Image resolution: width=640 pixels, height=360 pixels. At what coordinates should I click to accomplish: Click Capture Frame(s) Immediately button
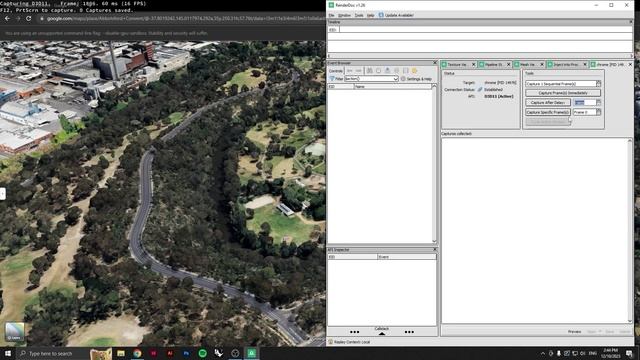click(563, 93)
